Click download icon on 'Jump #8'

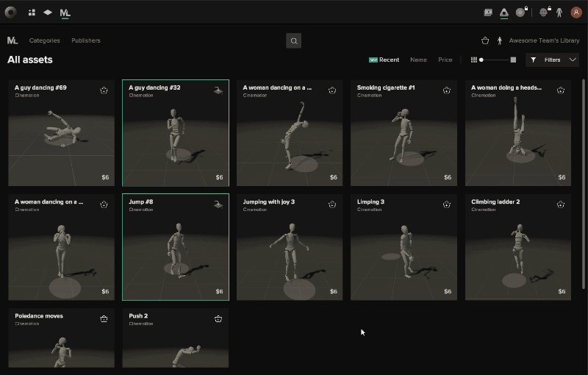218,204
